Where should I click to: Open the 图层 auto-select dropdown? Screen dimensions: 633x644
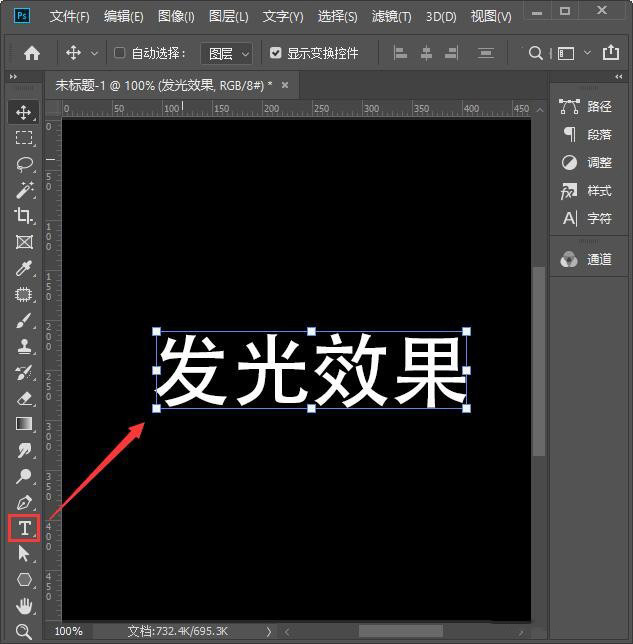click(x=226, y=53)
